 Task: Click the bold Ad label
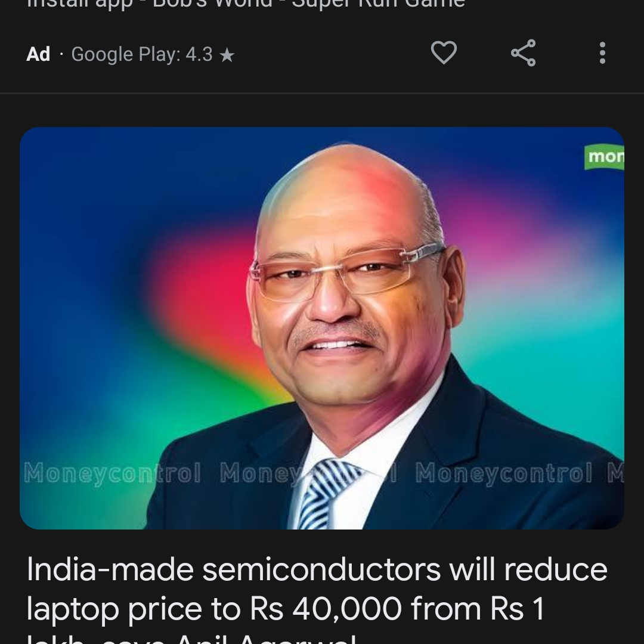click(x=38, y=54)
